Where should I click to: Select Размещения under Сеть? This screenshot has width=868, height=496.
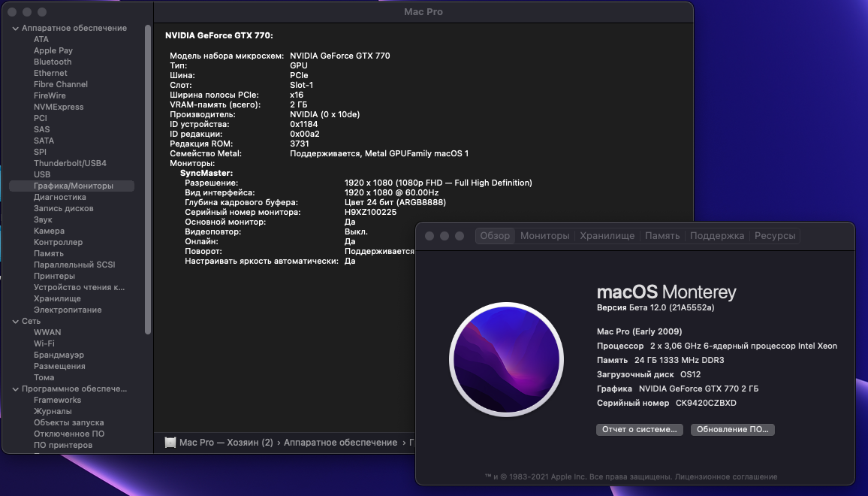point(59,366)
